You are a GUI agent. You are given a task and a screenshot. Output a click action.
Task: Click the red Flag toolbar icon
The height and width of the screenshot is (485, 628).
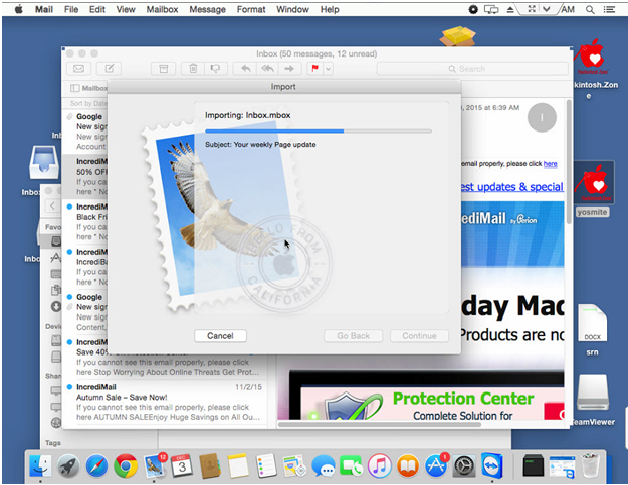(315, 69)
